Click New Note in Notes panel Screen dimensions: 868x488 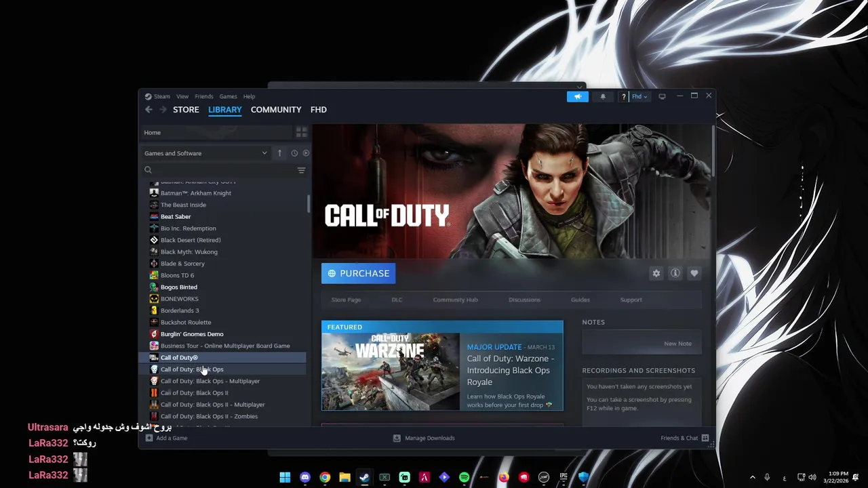click(677, 344)
